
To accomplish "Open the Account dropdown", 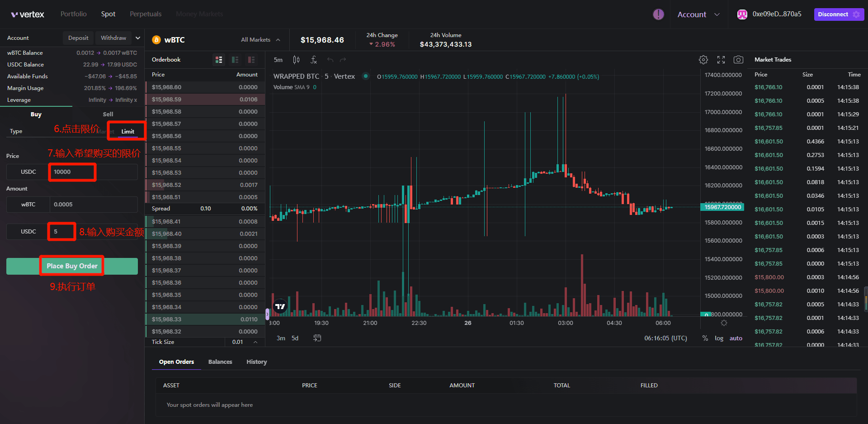I will 698,14.
